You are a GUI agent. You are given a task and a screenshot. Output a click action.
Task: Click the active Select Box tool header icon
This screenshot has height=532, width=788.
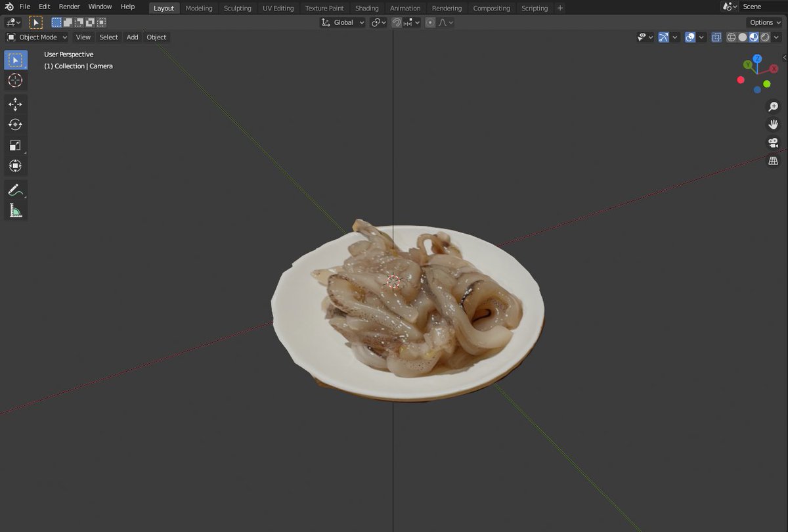(36, 22)
